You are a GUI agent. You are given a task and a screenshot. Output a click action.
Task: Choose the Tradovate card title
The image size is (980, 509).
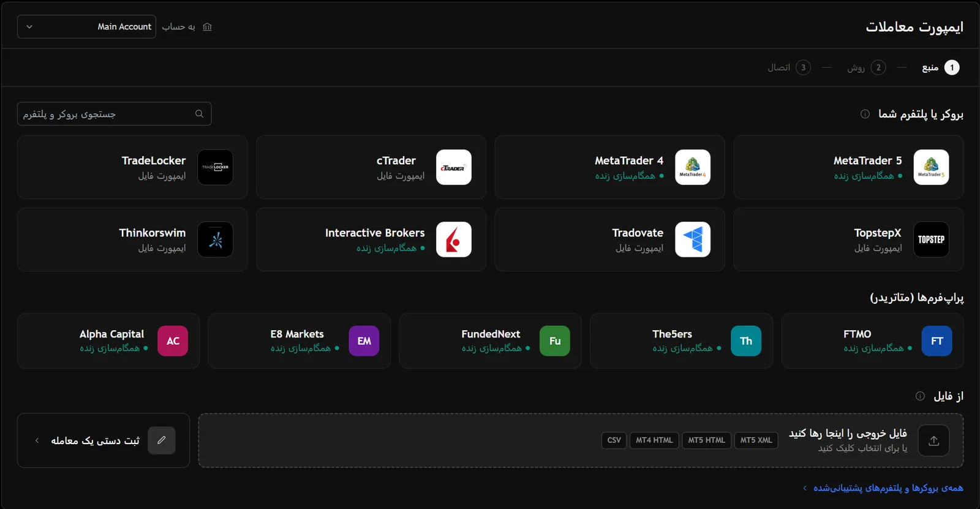(638, 233)
